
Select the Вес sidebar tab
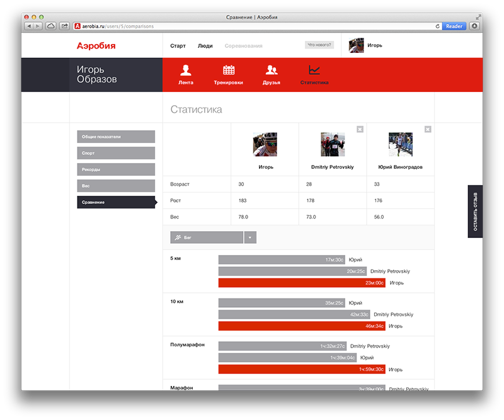point(116,186)
